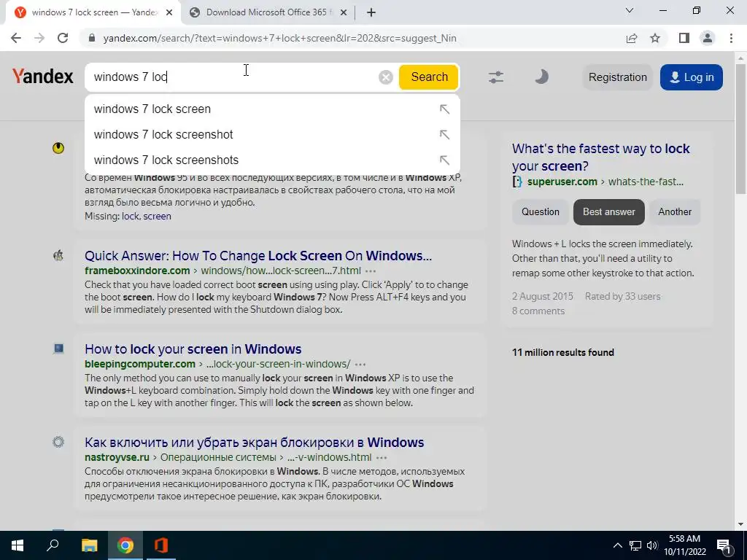Open the tab search chevron
747x560 pixels.
pyautogui.click(x=630, y=10)
